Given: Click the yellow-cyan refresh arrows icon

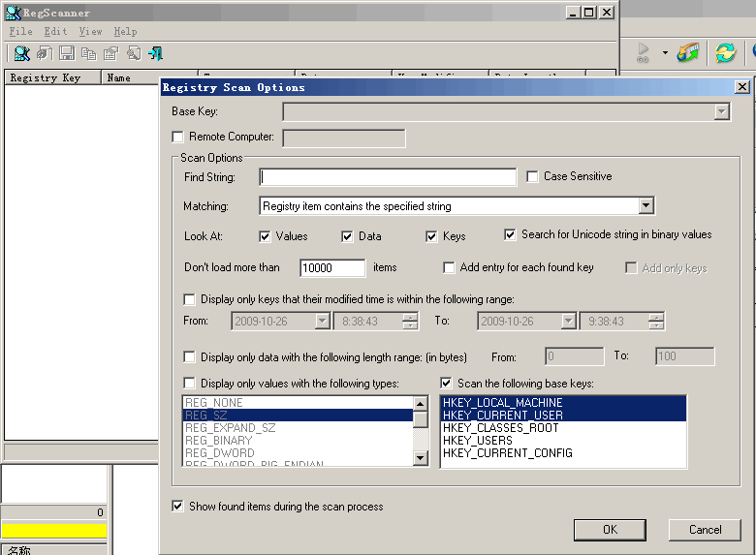Looking at the screenshot, I should click(x=725, y=52).
